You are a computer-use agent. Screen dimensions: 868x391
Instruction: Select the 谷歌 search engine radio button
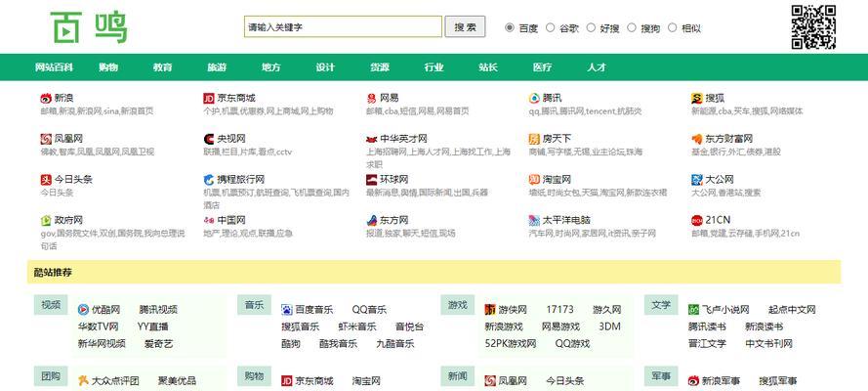(x=551, y=27)
